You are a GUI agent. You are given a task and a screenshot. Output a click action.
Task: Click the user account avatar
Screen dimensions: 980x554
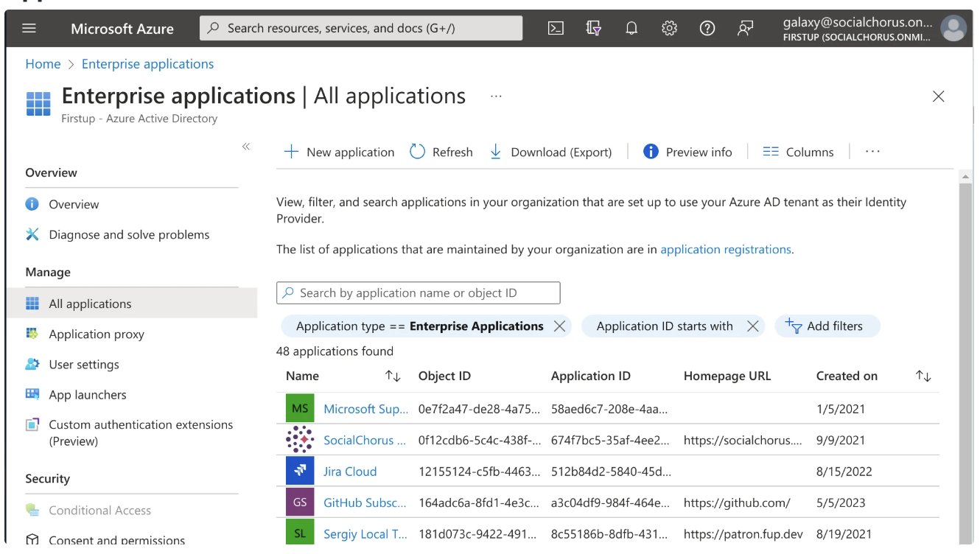click(953, 29)
